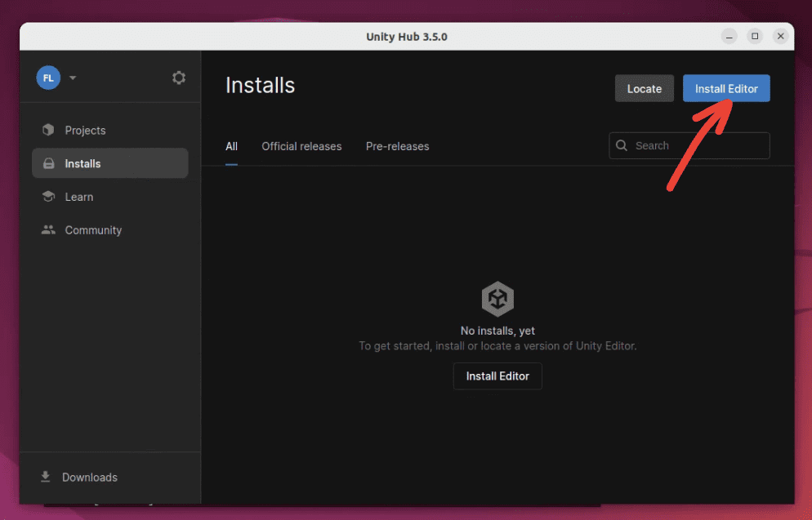Click the Locate button

point(644,88)
